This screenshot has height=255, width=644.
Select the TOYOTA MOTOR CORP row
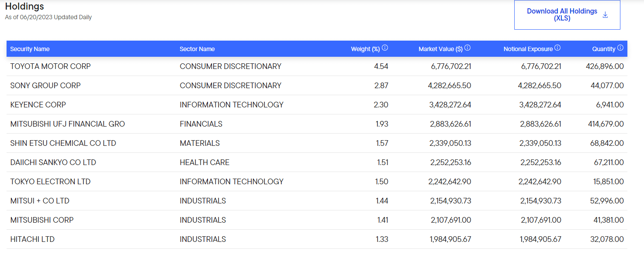(317, 66)
